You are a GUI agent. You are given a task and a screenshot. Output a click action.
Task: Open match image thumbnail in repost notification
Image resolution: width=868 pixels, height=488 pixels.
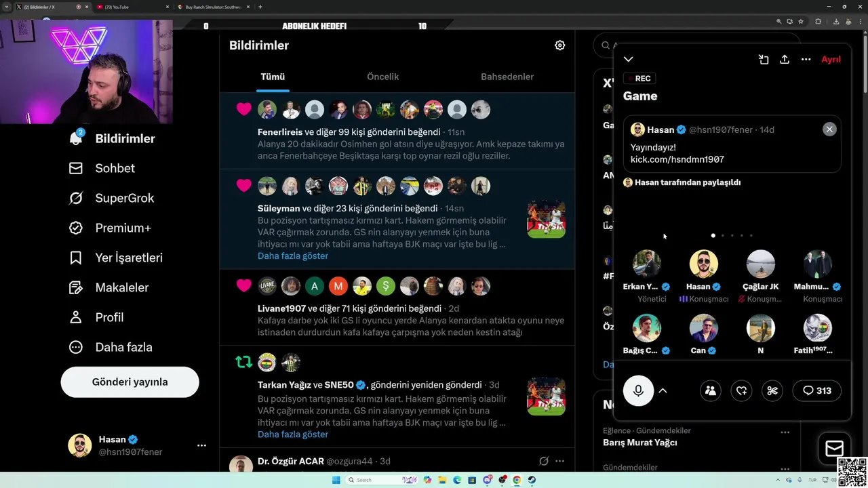(x=546, y=396)
